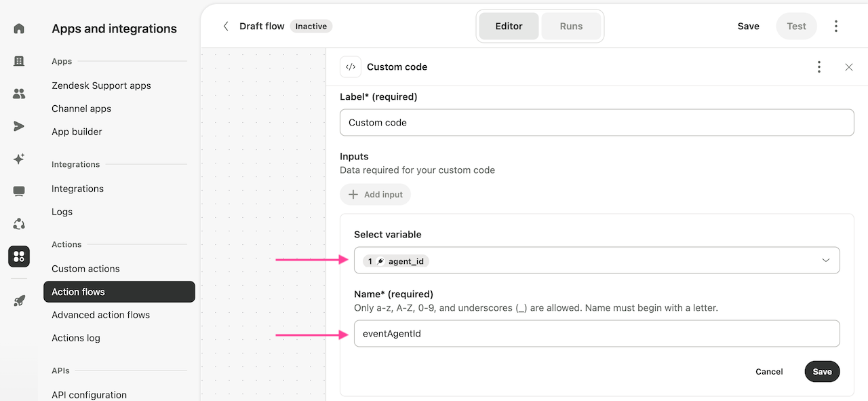The width and height of the screenshot is (868, 401).
Task: Open the Apps and integrations icon
Action: (x=19, y=256)
